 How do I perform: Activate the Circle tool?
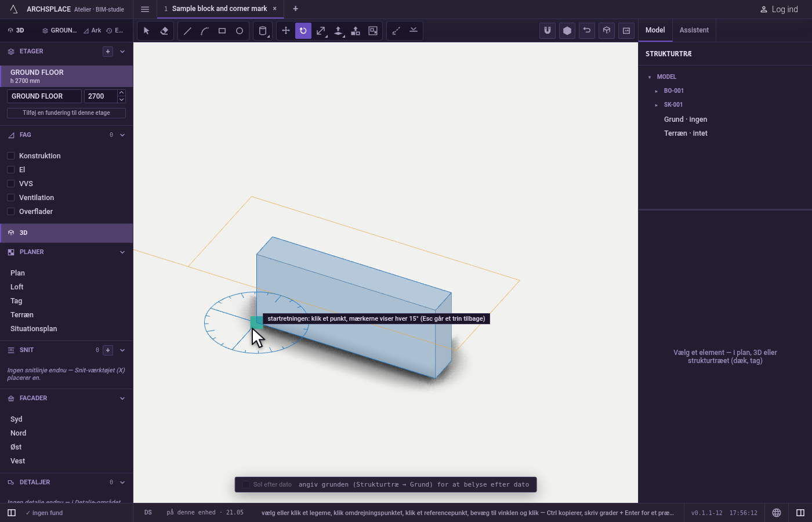click(x=240, y=31)
